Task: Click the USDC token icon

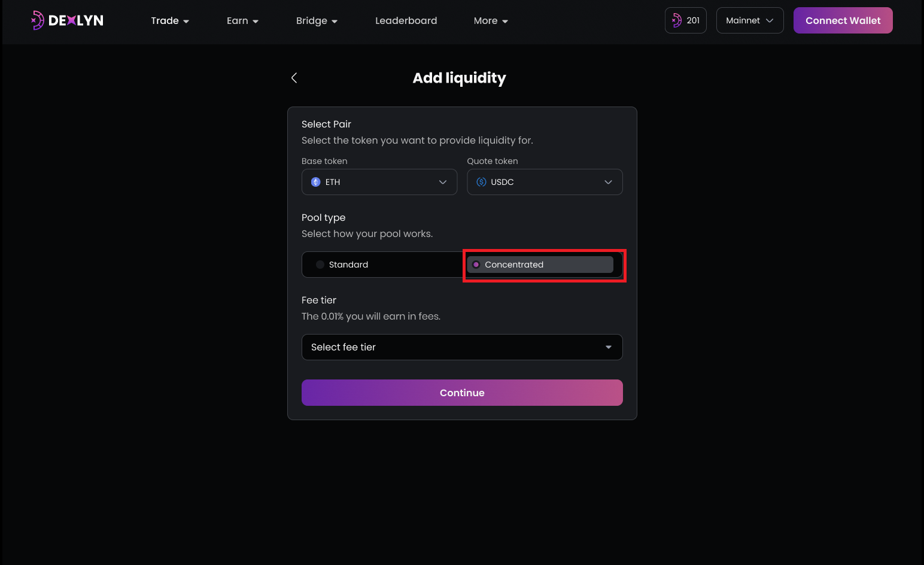Action: point(481,182)
